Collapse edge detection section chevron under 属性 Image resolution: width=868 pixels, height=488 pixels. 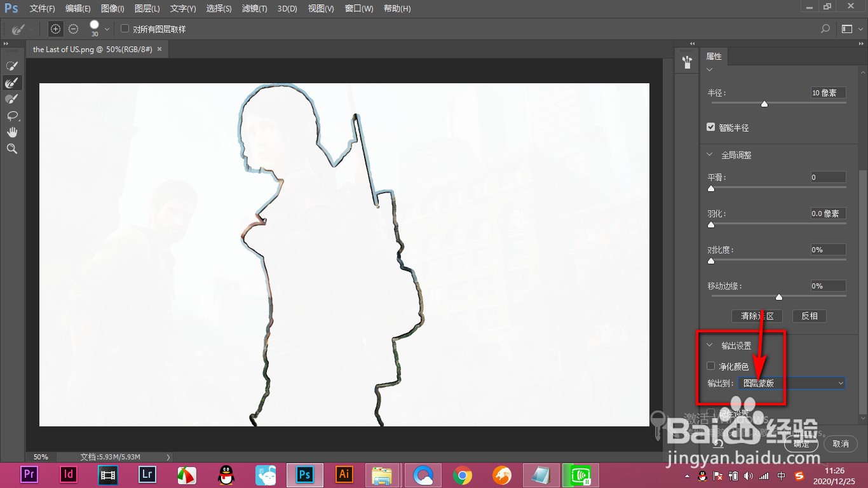click(710, 70)
